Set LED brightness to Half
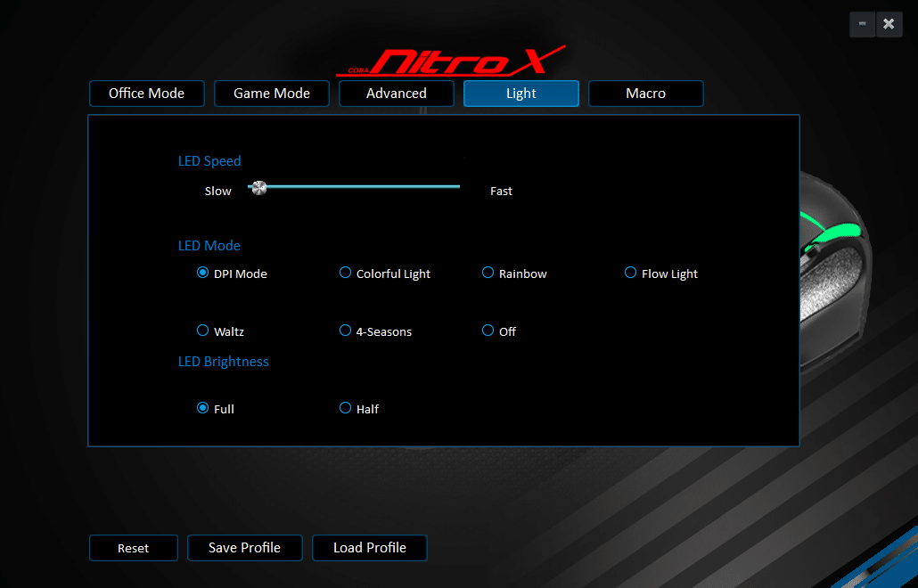Screen dimensions: 918x588 click(346, 408)
